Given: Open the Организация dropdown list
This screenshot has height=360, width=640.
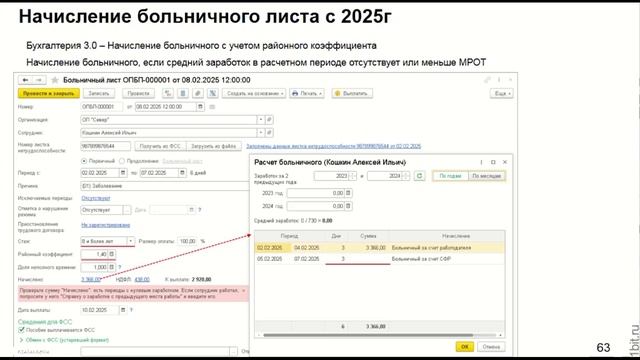Looking at the screenshot, I should 260,120.
